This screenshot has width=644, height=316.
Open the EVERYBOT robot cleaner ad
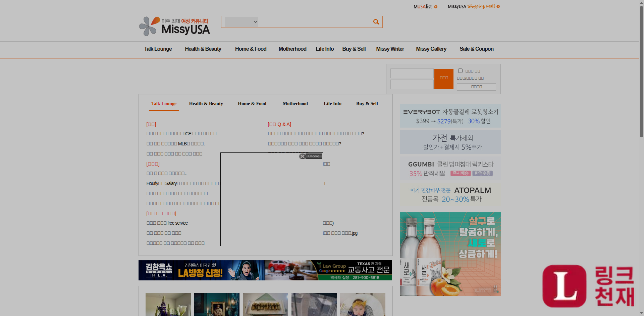coord(450,116)
